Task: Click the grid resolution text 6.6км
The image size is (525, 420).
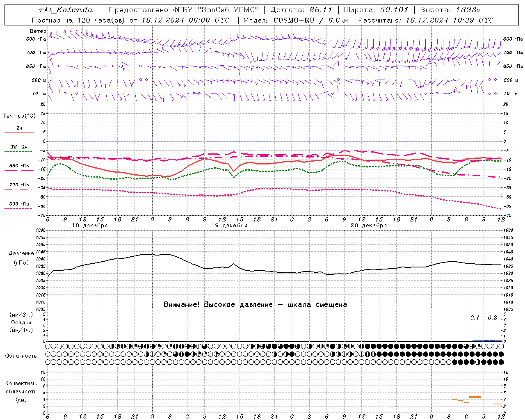Action: click(338, 20)
